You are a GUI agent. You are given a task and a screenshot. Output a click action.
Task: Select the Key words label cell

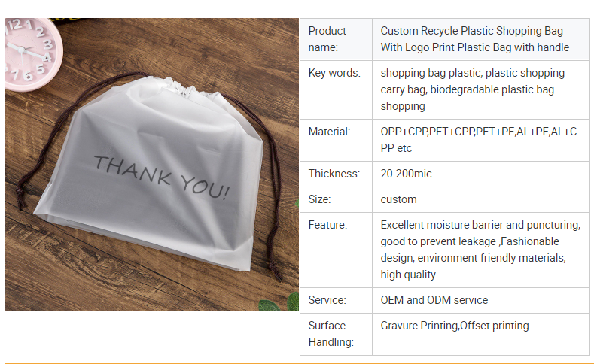point(336,89)
